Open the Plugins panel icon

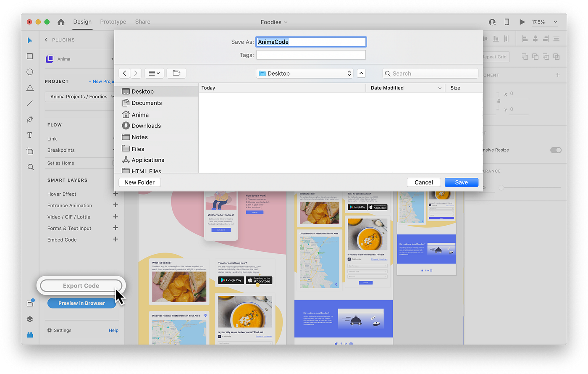click(30, 335)
